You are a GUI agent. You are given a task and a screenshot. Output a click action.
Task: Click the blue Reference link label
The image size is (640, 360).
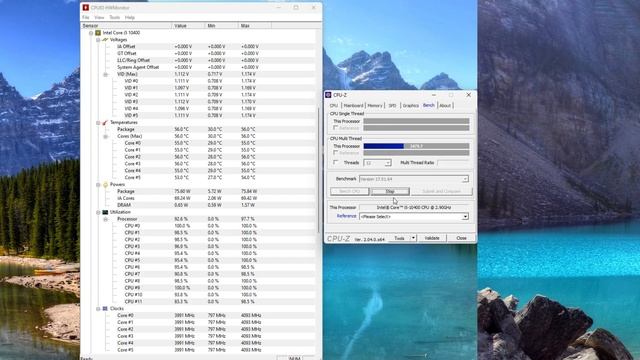tap(347, 216)
